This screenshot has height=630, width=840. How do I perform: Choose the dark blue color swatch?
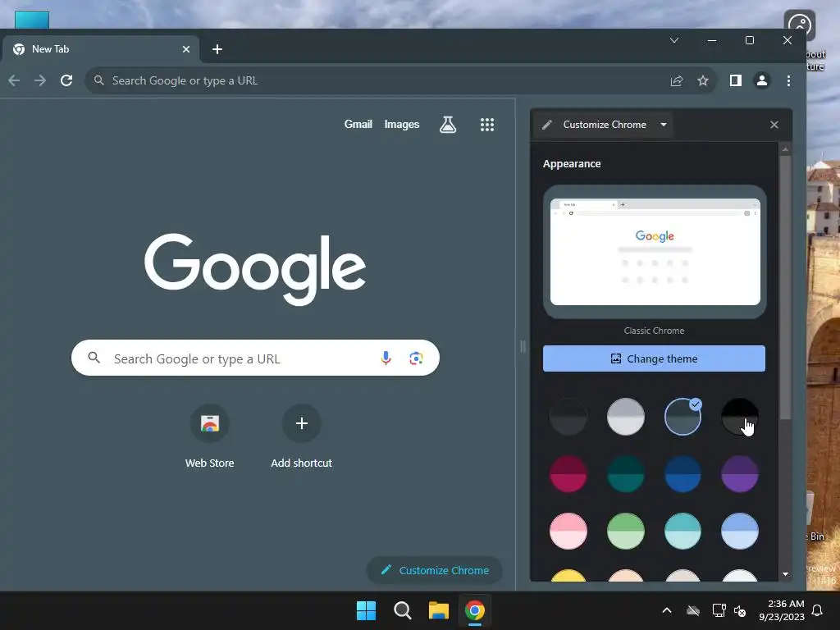682,473
